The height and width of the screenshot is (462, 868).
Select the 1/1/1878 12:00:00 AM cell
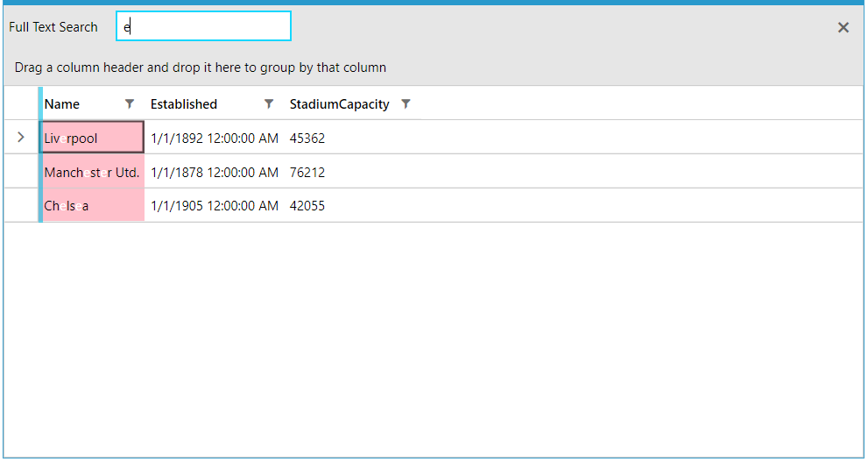point(215,173)
